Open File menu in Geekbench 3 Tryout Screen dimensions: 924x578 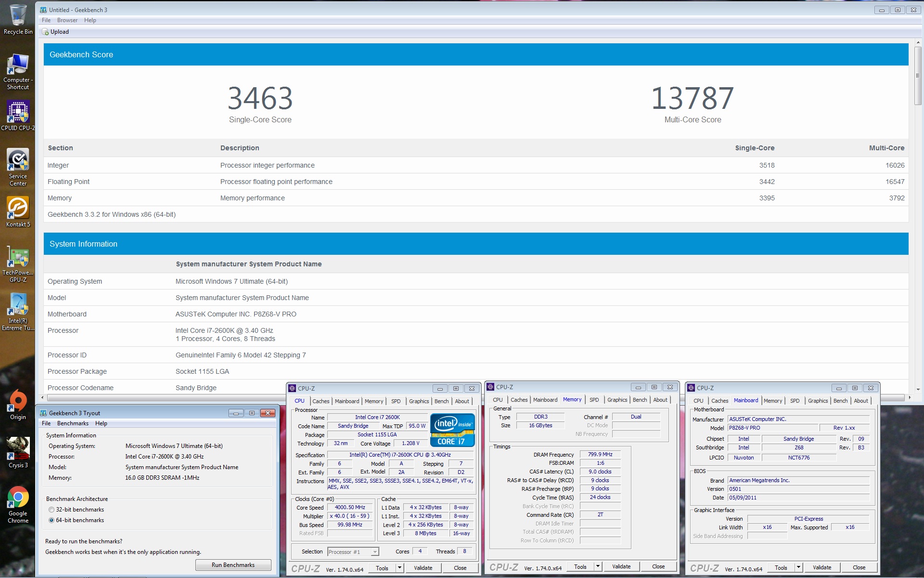pos(46,423)
